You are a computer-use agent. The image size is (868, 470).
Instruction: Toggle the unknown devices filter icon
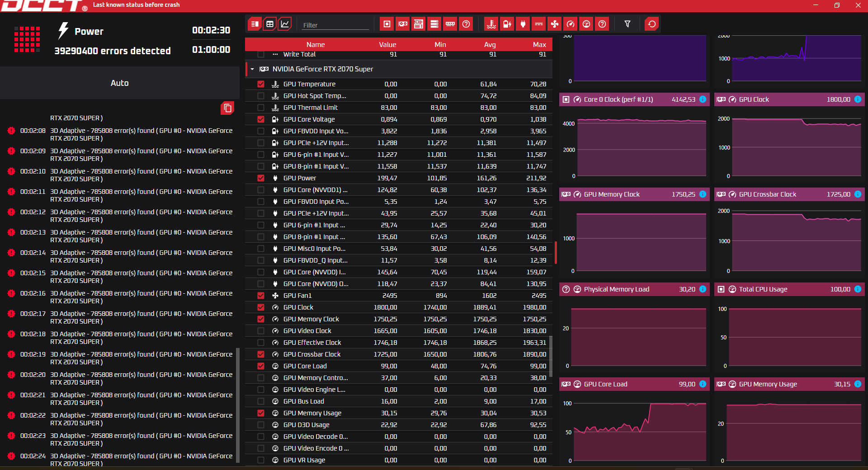point(466,24)
